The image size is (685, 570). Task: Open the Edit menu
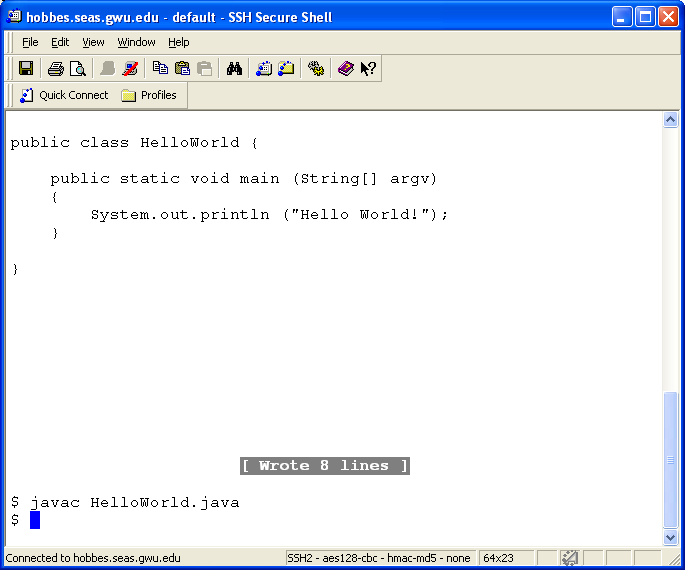coord(61,42)
